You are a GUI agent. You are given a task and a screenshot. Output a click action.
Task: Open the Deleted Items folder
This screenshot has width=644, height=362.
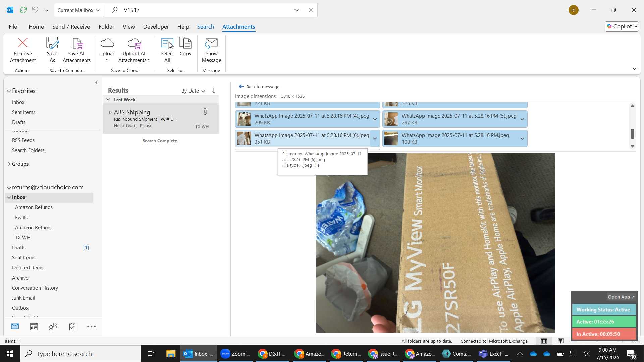coord(28,268)
